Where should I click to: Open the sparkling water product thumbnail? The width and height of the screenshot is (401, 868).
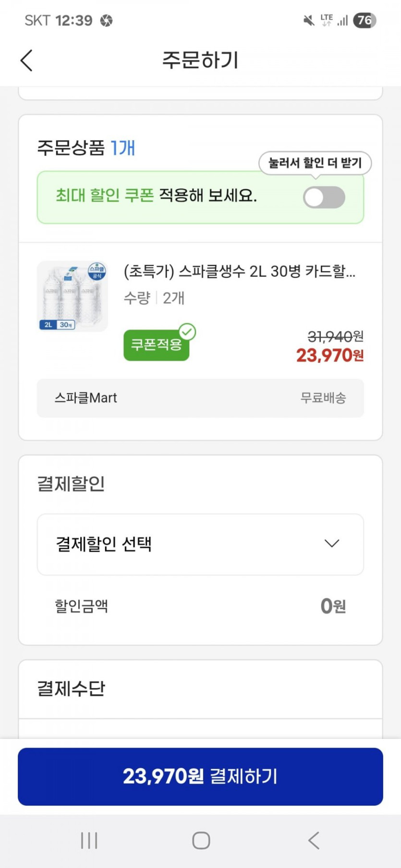click(x=73, y=296)
